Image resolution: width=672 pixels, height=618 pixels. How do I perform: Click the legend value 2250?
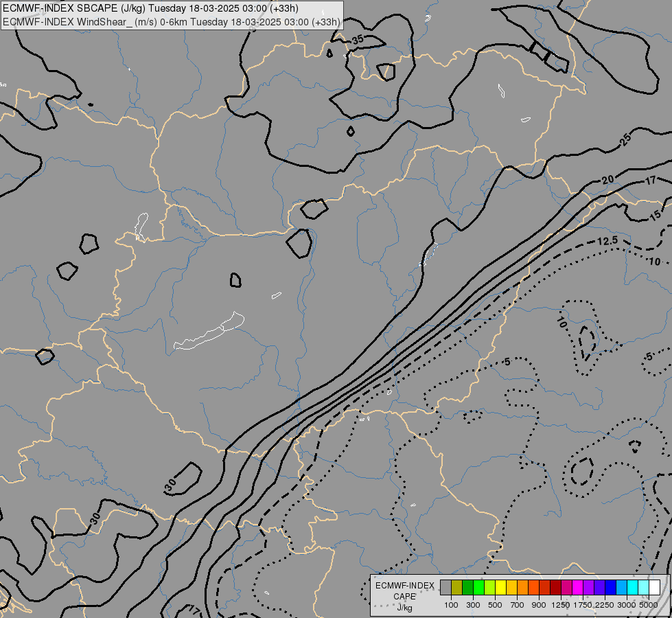[605, 605]
